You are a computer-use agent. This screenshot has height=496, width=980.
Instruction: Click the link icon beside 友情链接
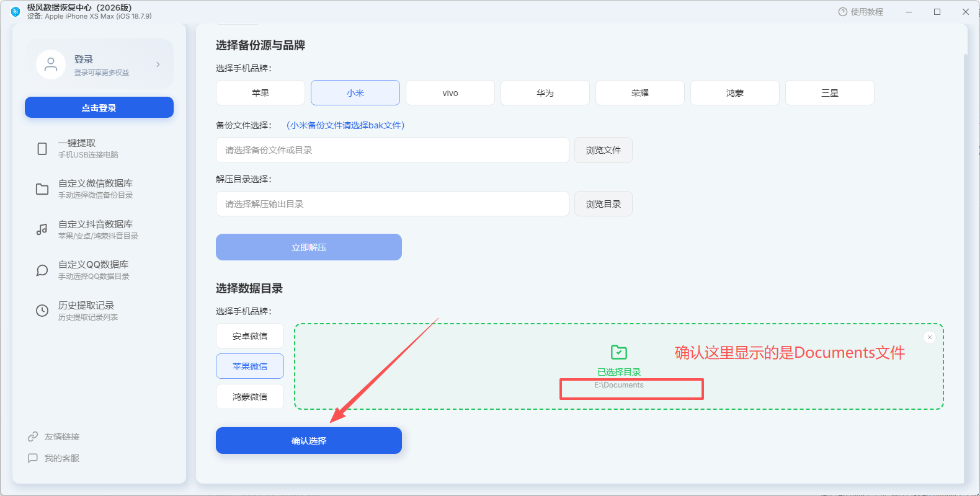[33, 436]
